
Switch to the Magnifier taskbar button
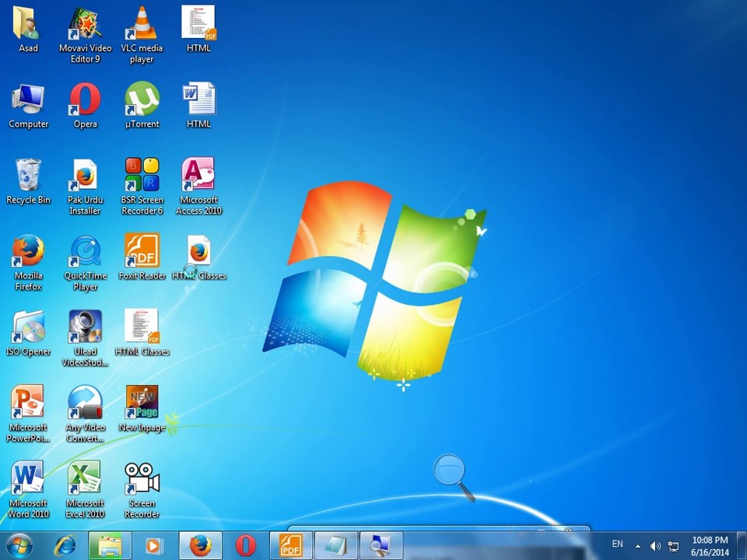(381, 546)
